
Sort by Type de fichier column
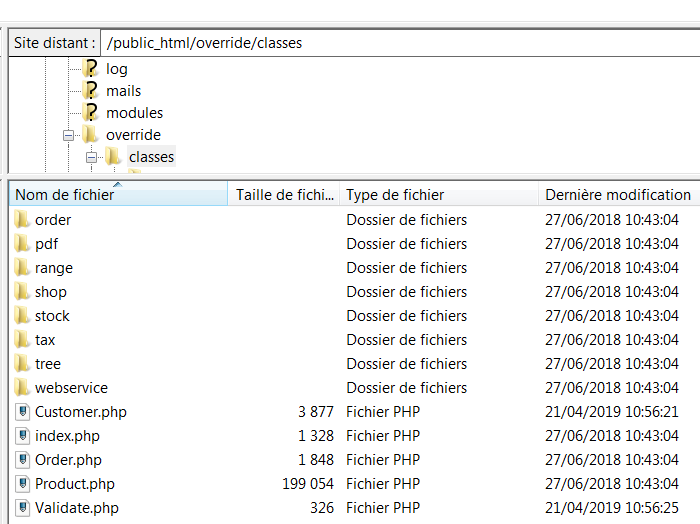pos(439,194)
